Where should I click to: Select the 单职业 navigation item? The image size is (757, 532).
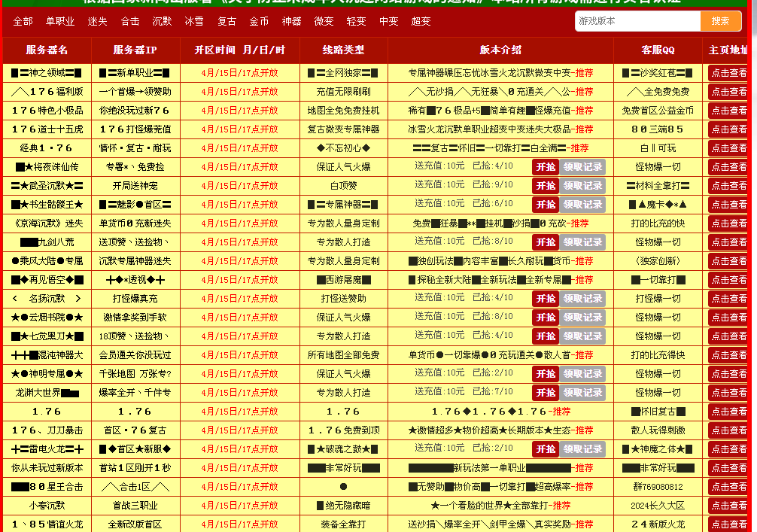pyautogui.click(x=60, y=22)
